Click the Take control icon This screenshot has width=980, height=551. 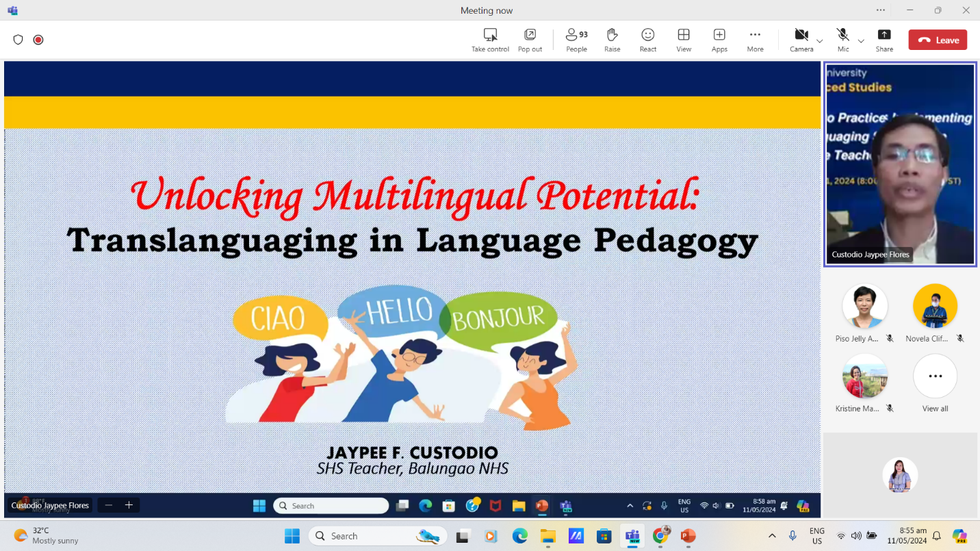coord(490,35)
